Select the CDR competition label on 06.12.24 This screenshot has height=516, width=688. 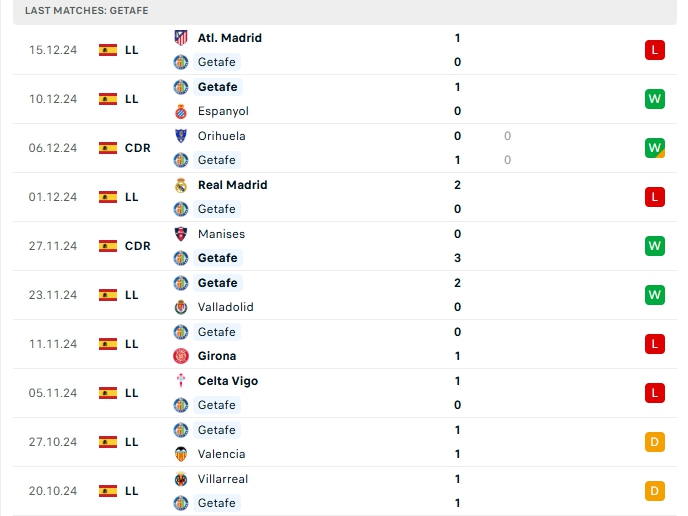138,148
